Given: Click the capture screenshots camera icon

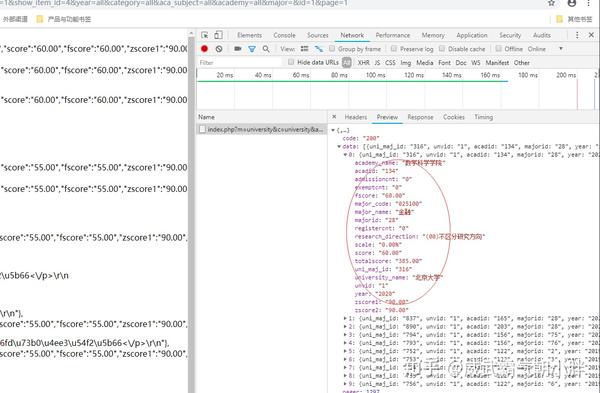Looking at the screenshot, I should click(x=238, y=49).
